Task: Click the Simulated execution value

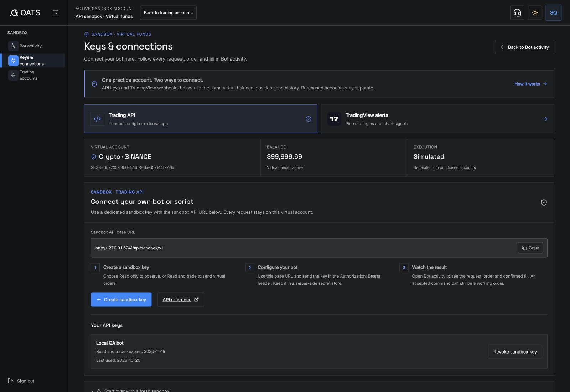Action: click(429, 157)
